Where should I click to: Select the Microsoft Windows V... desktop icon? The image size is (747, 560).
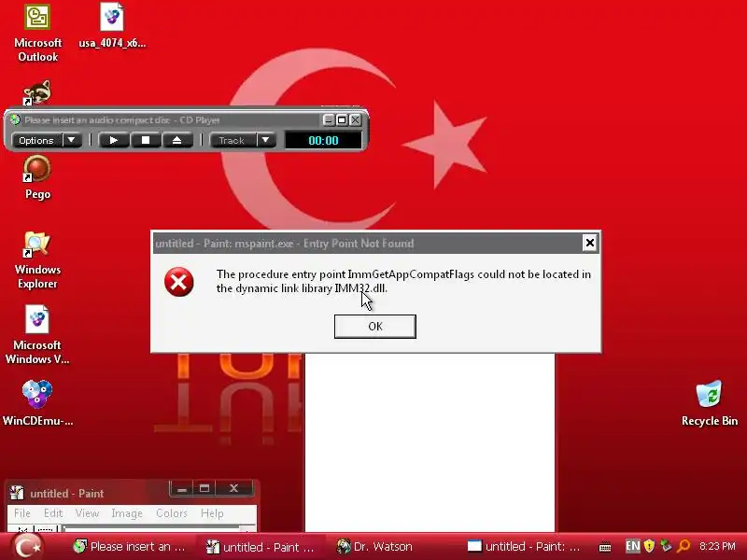37,335
